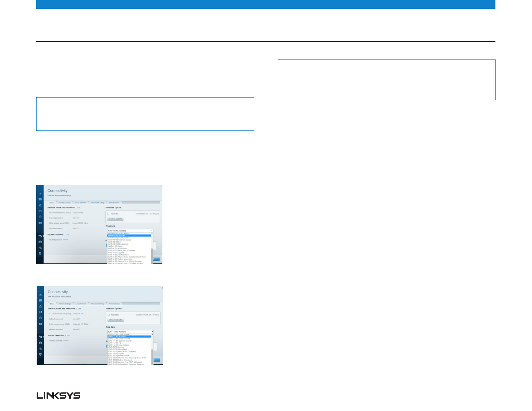Open Media Prioritization icon in second screenshot
Image resolution: width=532 pixels, height=411 pixels.
[x=40, y=312]
